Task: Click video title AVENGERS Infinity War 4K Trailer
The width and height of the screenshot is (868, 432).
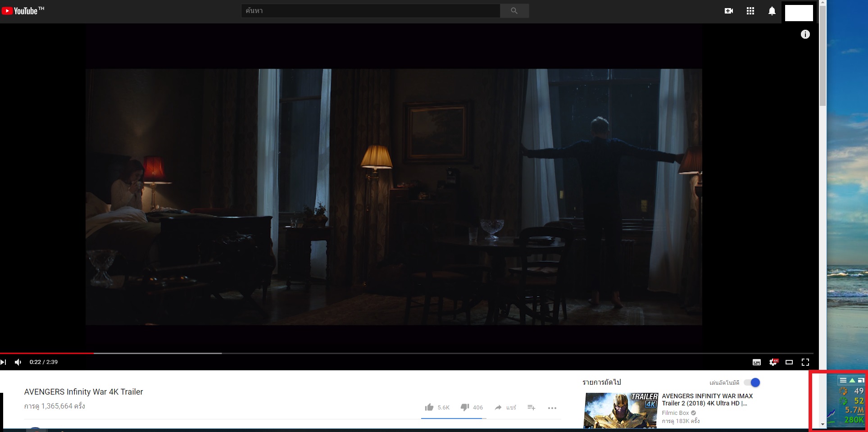Action: point(83,392)
